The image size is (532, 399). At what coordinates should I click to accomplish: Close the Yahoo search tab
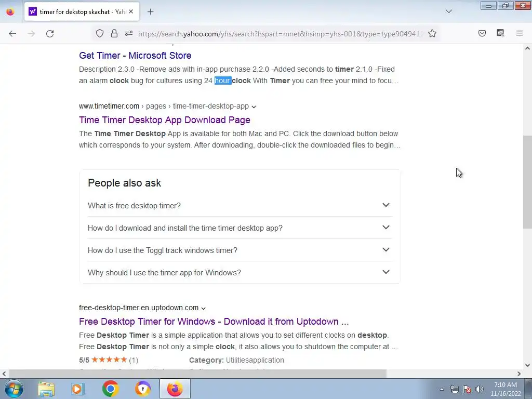click(131, 11)
